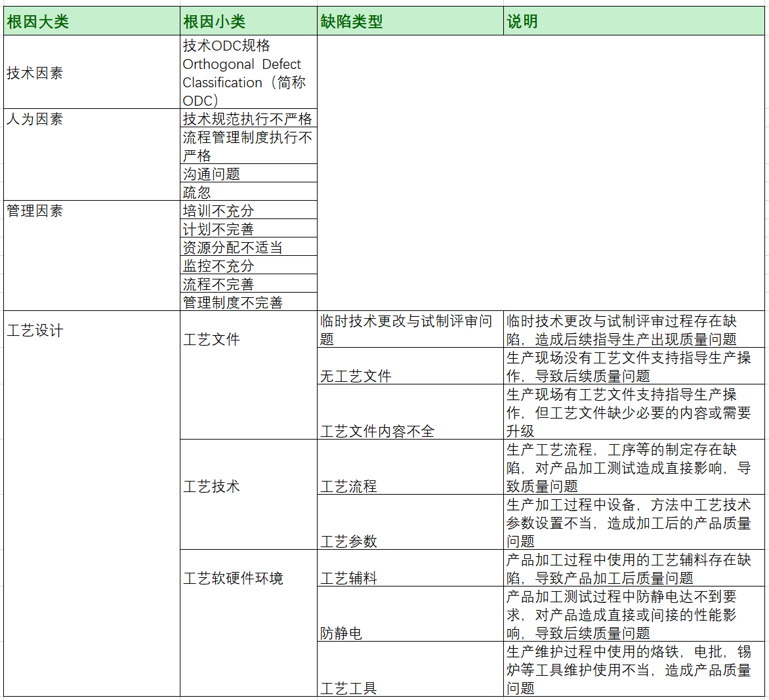This screenshot has width=769, height=700.
Task: Select the 技术规范执行不严格 cell
Action: [x=249, y=118]
